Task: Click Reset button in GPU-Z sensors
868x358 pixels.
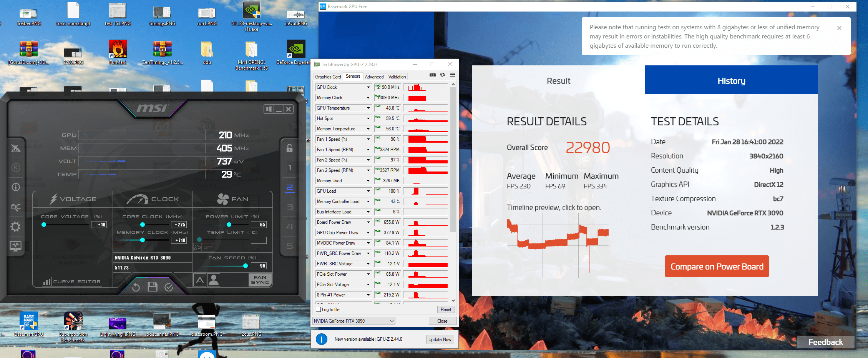Action: 446,310
